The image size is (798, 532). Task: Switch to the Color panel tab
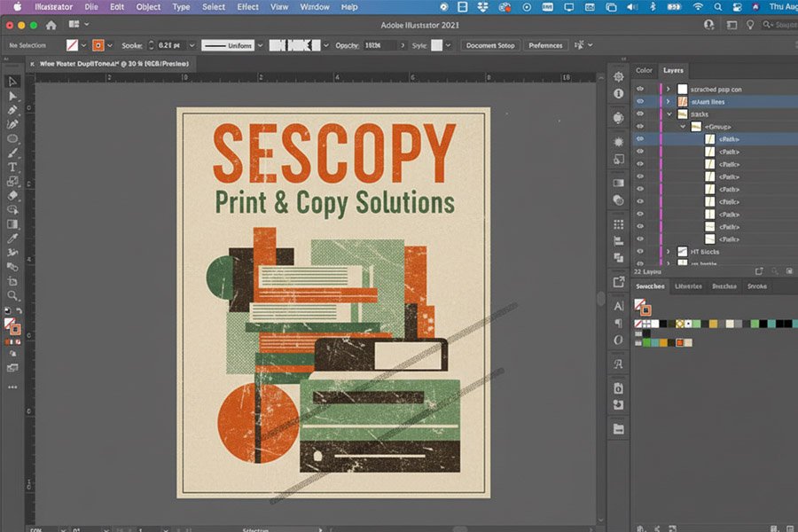[644, 70]
